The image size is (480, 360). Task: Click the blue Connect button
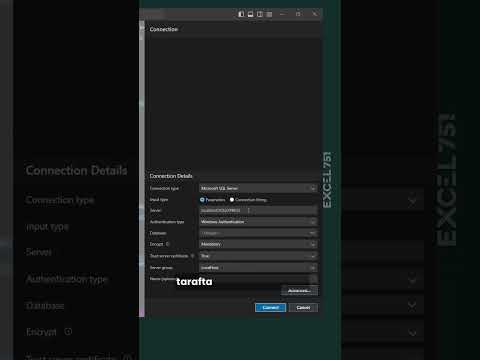[x=270, y=307]
